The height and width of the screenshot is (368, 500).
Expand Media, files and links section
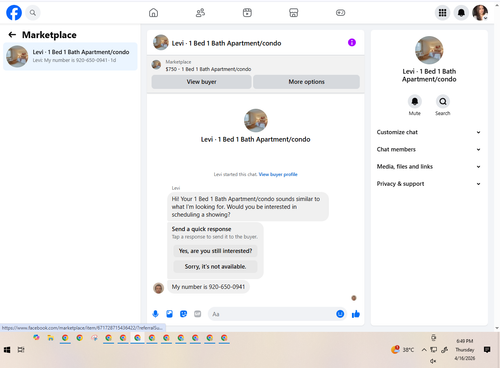click(429, 167)
